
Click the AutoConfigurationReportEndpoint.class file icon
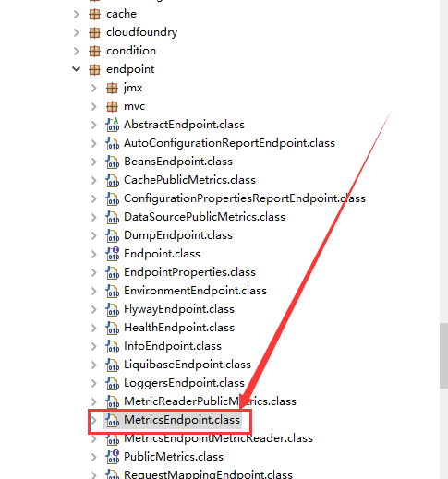click(113, 143)
